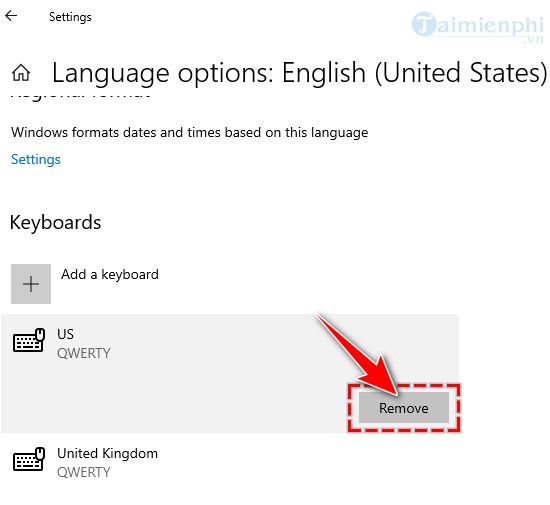Click the Settings window title text
The image size is (550, 505).
(70, 17)
